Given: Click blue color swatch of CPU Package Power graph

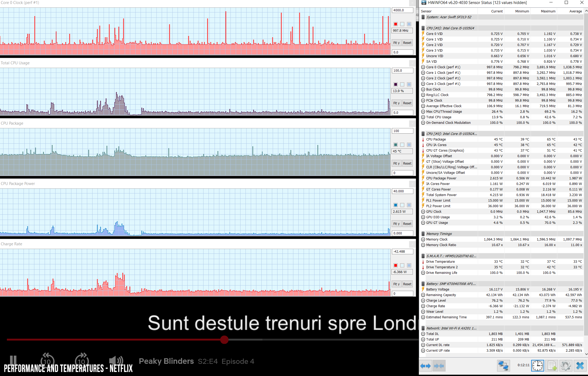Looking at the screenshot, I should click(x=396, y=205).
